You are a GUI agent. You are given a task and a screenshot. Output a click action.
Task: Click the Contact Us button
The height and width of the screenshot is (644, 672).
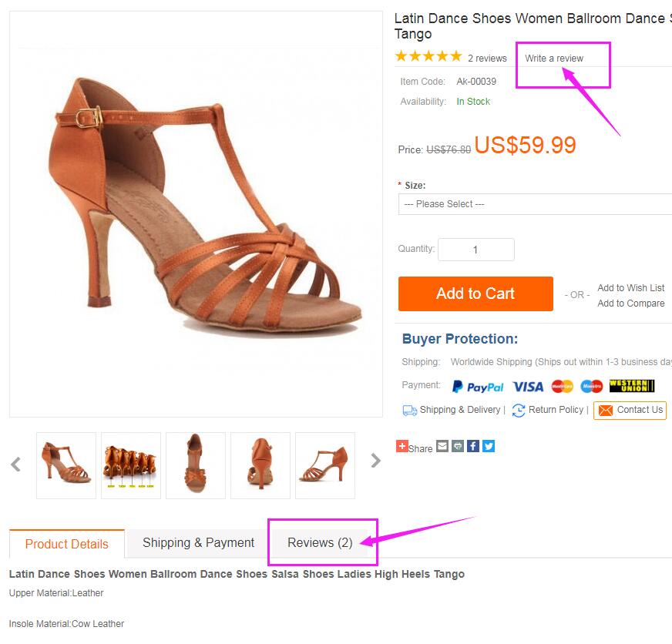(630, 410)
